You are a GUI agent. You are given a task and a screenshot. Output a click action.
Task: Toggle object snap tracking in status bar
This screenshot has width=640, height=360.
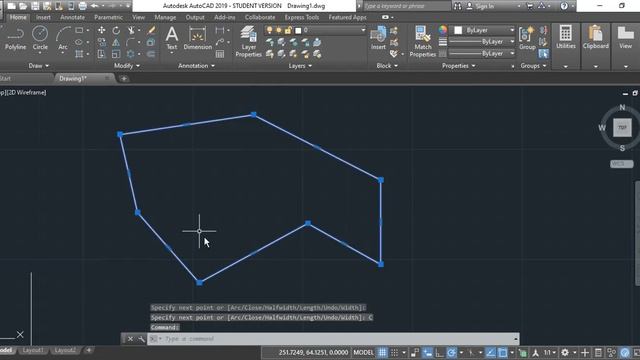coord(491,352)
